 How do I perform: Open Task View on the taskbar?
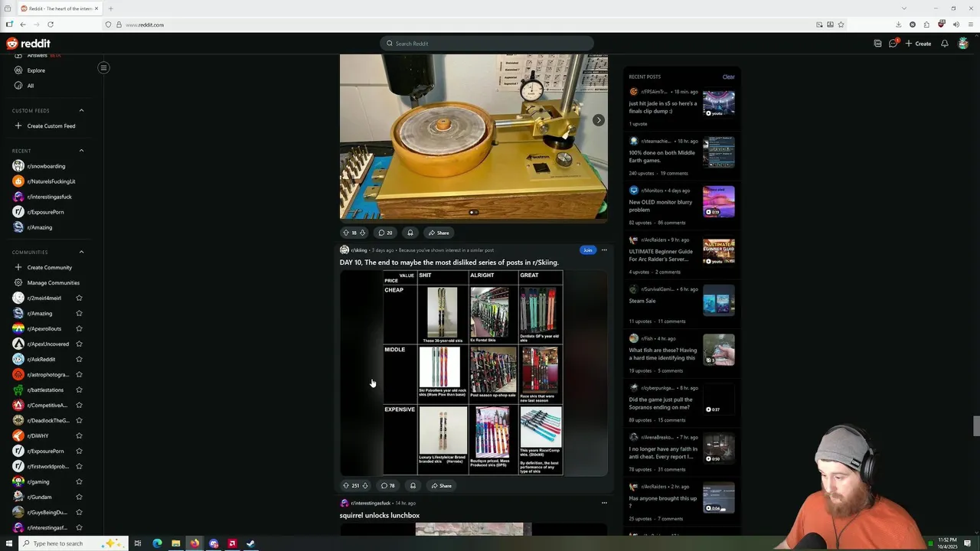coord(138,543)
